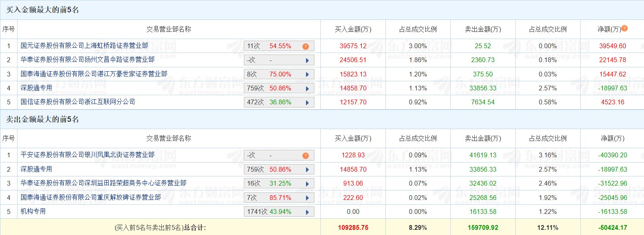This screenshot has width=644, height=235.
Task: Click orange question icon in 国元证券 row
Action: pyautogui.click(x=306, y=47)
